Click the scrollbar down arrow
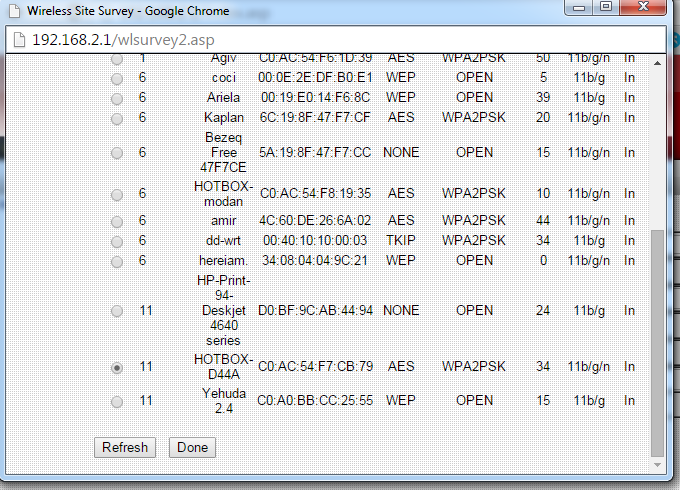The height and width of the screenshot is (490, 680). [x=657, y=464]
